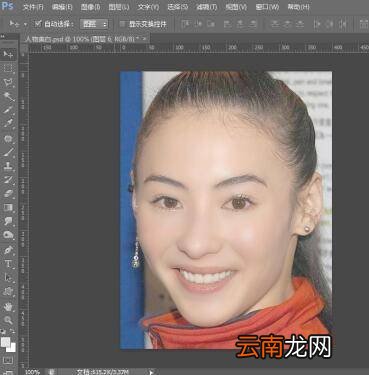Toggle Quick Mask mode icon
The height and width of the screenshot is (375, 369).
click(8, 360)
